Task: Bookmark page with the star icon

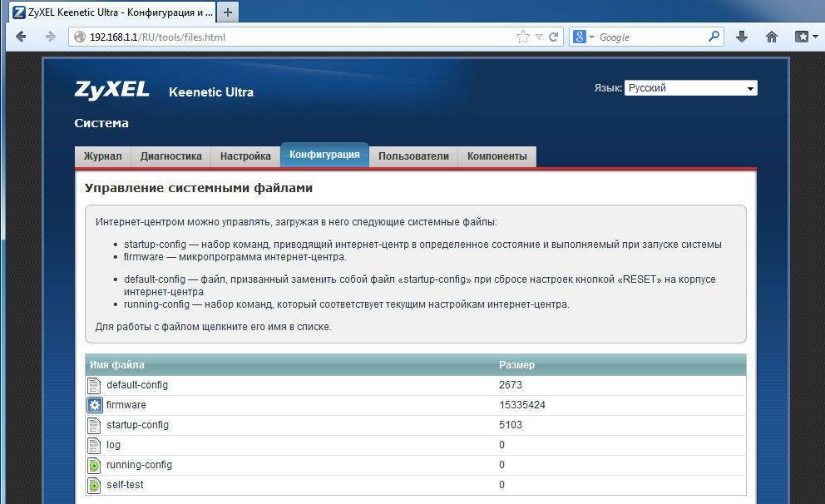Action: coord(522,37)
